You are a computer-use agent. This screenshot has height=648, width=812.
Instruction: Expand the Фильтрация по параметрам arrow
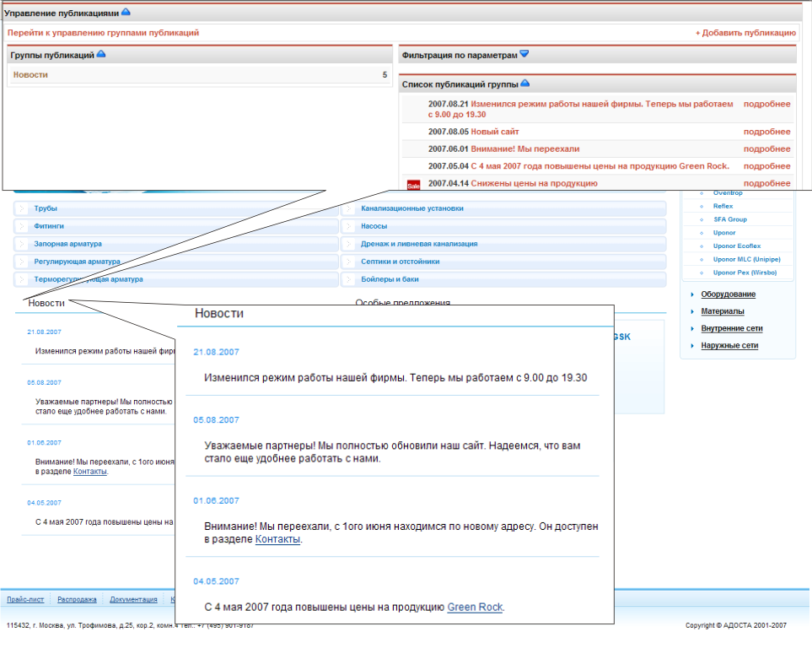coord(524,54)
